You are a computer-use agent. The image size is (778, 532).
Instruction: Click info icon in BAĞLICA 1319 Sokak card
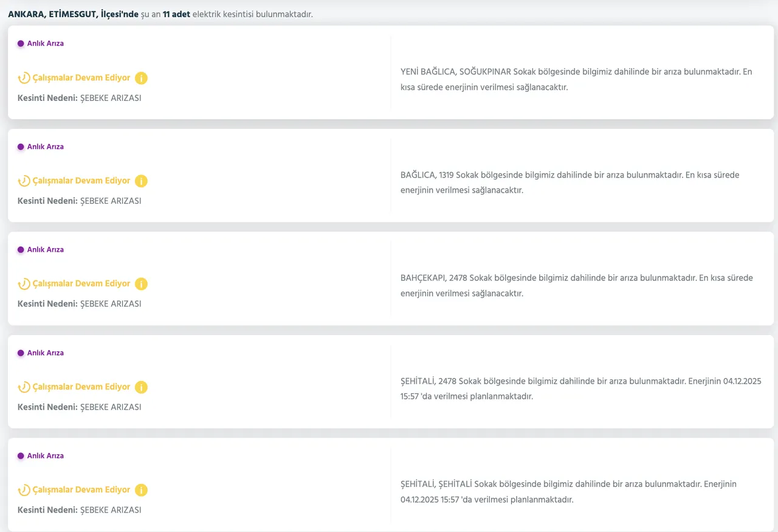click(141, 181)
